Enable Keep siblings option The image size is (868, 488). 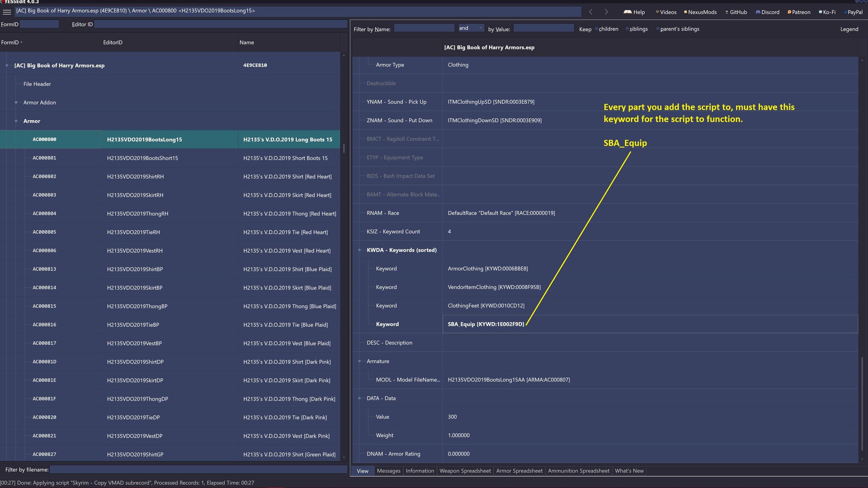click(637, 29)
